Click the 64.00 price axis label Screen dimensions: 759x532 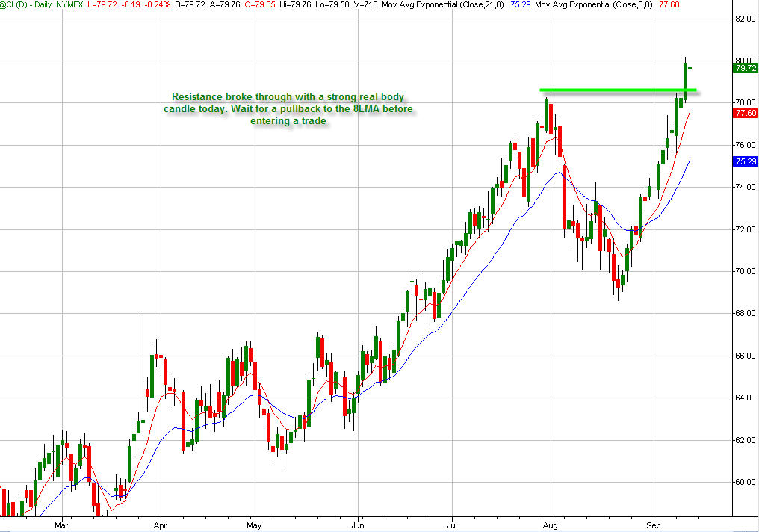(746, 398)
